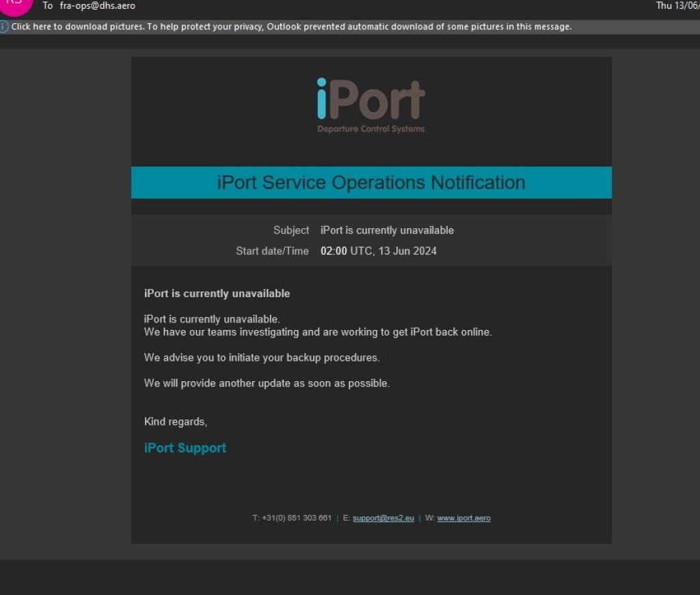Select recipient fra-ops@dhs.aero
This screenshot has height=595, width=700.
97,5
